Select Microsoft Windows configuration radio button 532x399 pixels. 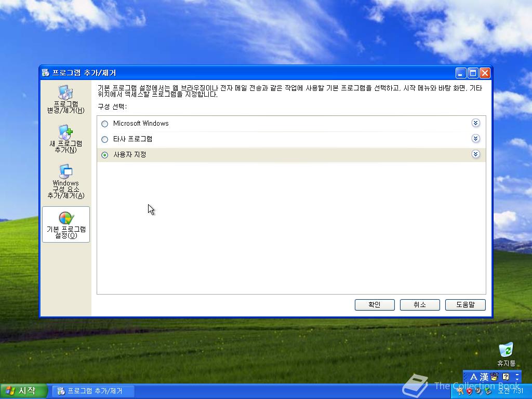[x=104, y=124]
